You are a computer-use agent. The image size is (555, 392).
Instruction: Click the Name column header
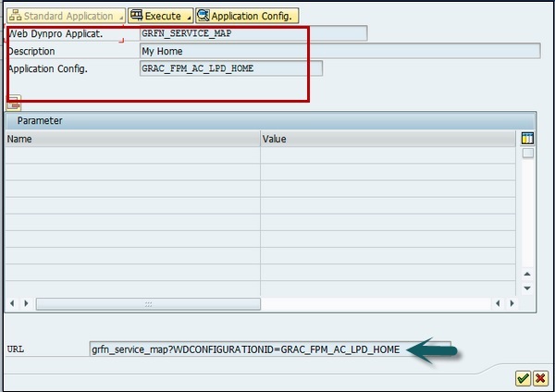(132, 139)
